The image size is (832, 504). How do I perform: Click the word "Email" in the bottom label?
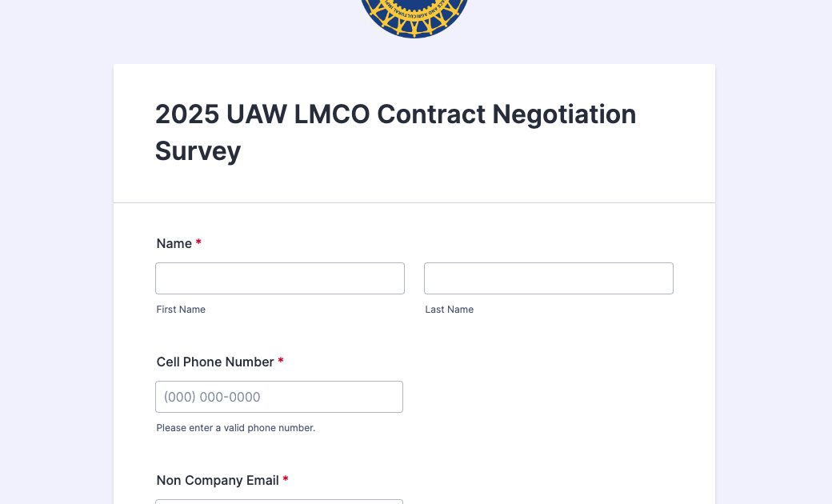(262, 480)
